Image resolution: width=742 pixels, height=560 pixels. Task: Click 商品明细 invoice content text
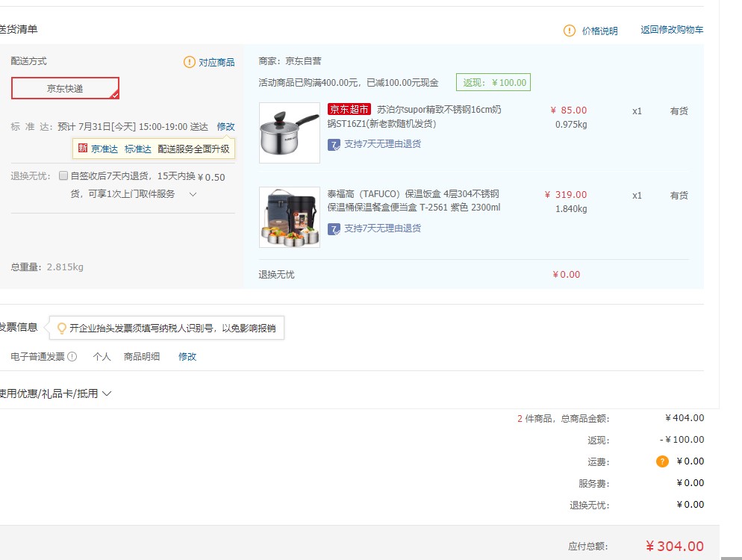pyautogui.click(x=142, y=356)
